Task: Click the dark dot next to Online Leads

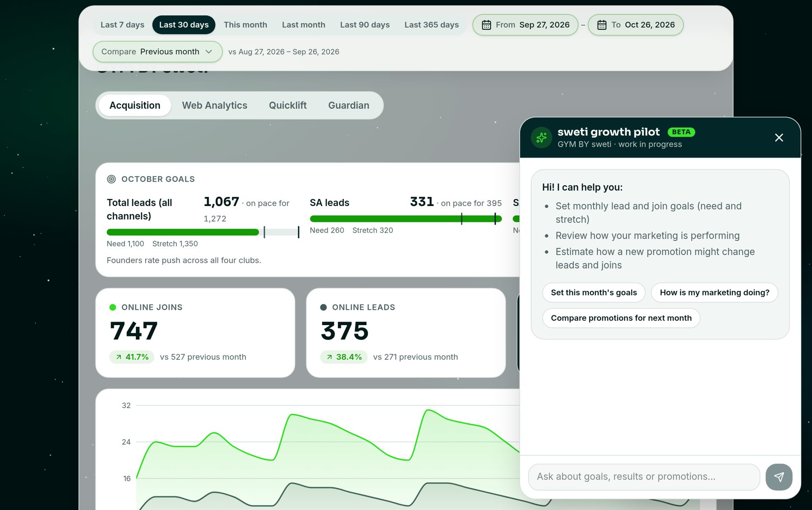Action: point(323,307)
